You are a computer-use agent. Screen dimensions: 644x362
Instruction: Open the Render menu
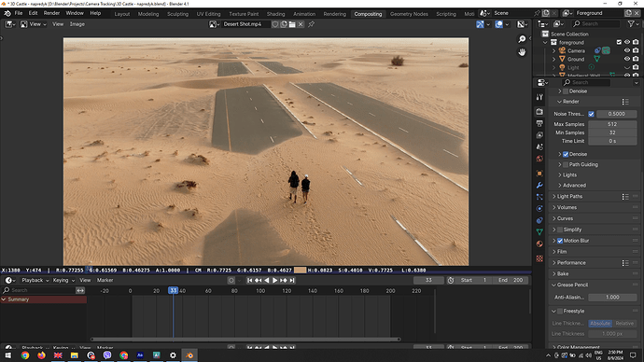click(51, 13)
